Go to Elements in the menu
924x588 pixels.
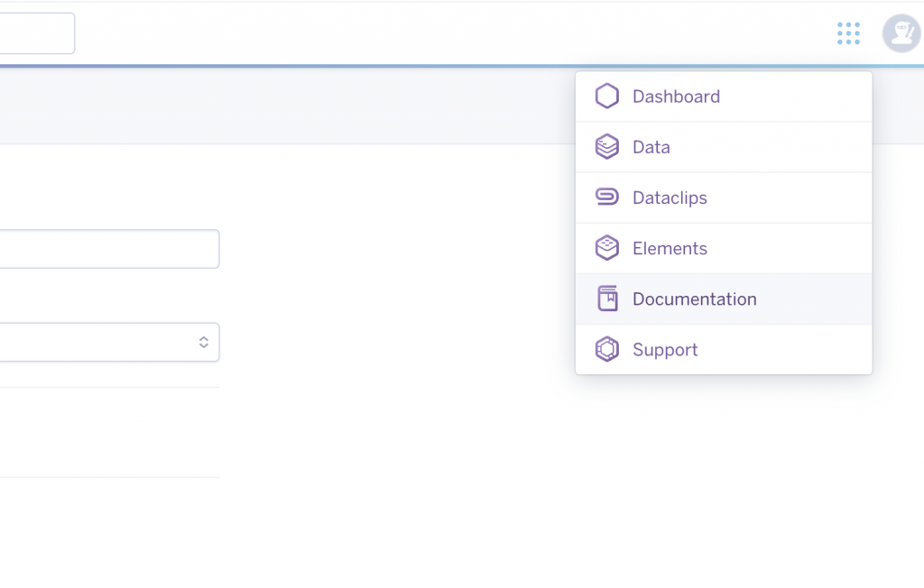670,248
